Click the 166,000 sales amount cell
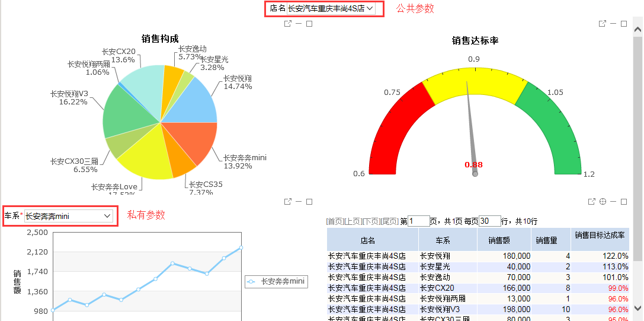This screenshot has height=321, width=644. (504, 288)
